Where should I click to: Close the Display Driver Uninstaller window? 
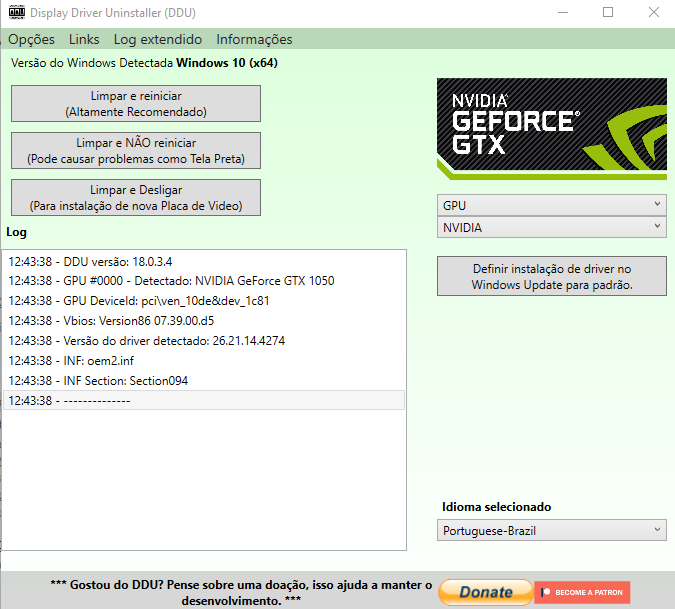[653, 12]
